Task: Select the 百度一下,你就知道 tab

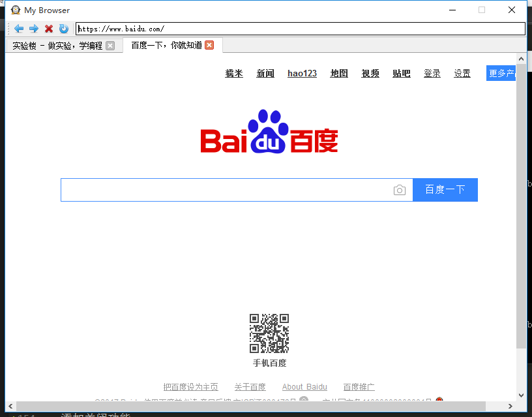Action: click(167, 45)
